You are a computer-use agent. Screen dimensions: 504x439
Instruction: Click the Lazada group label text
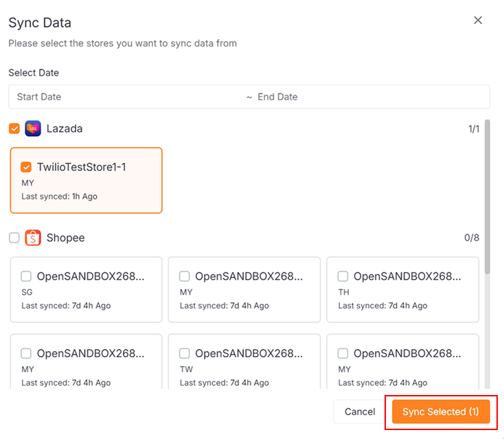(65, 128)
